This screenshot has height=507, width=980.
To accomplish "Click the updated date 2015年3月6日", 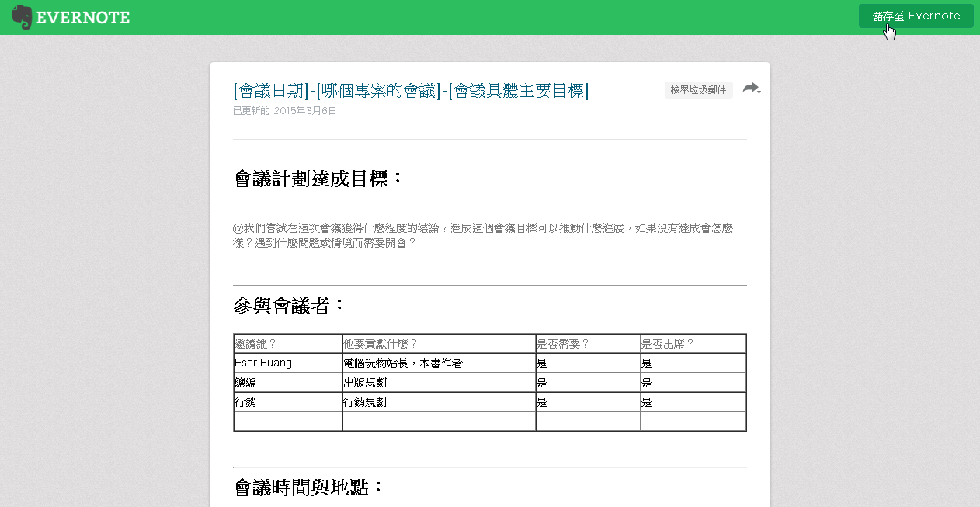I will click(x=306, y=110).
